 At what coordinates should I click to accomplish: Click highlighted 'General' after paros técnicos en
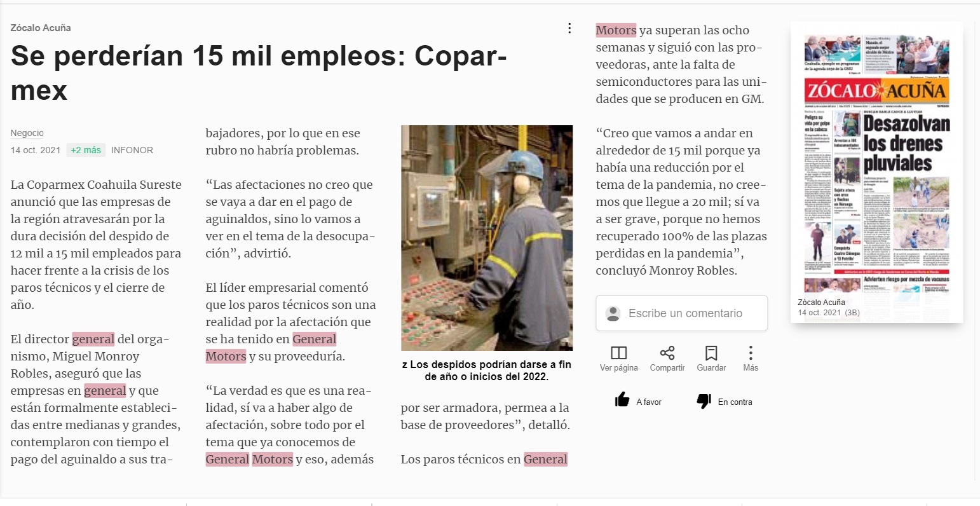546,459
